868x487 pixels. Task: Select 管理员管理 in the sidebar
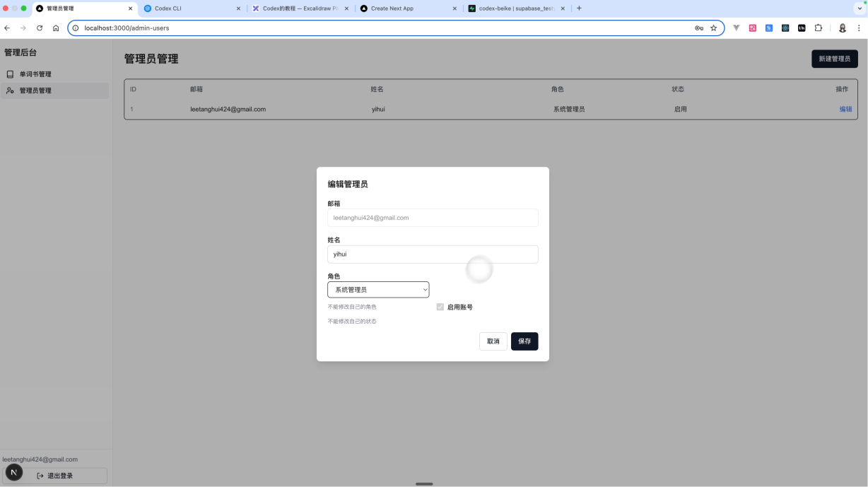[x=35, y=90]
